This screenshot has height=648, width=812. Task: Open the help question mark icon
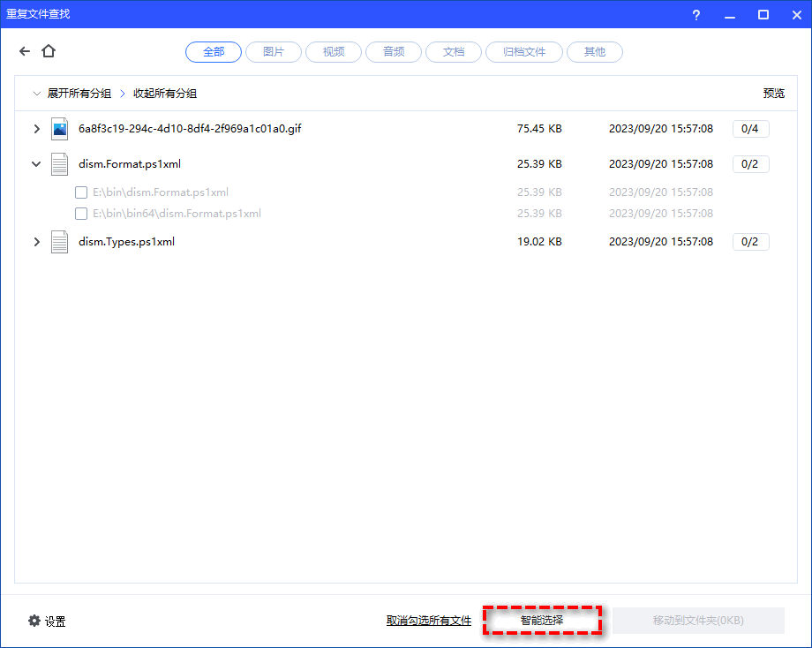pyautogui.click(x=696, y=14)
